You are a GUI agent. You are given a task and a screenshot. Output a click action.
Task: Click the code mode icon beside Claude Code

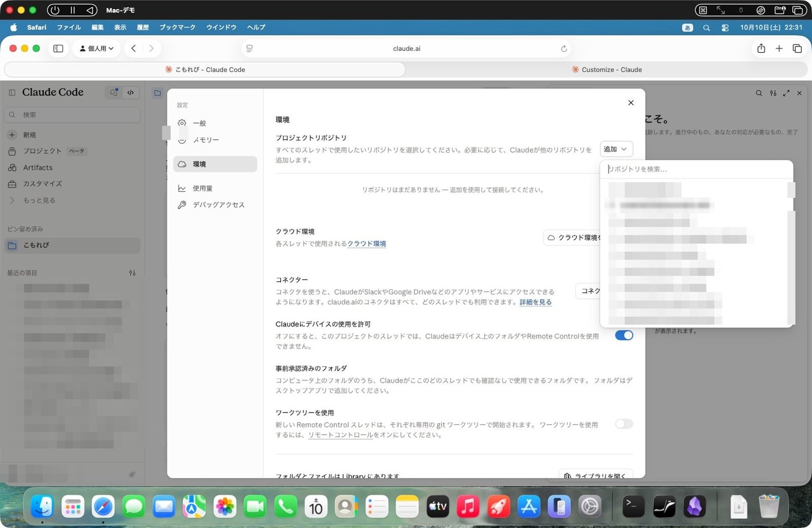click(x=131, y=92)
